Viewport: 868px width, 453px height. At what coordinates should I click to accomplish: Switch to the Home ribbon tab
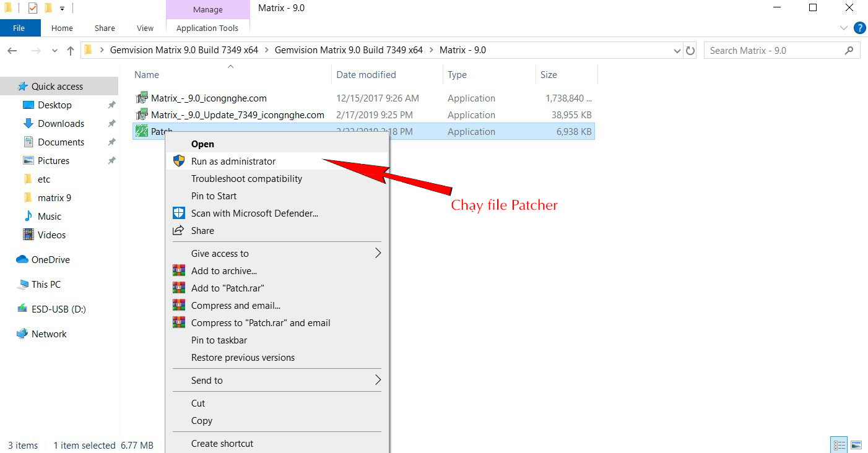pyautogui.click(x=62, y=28)
